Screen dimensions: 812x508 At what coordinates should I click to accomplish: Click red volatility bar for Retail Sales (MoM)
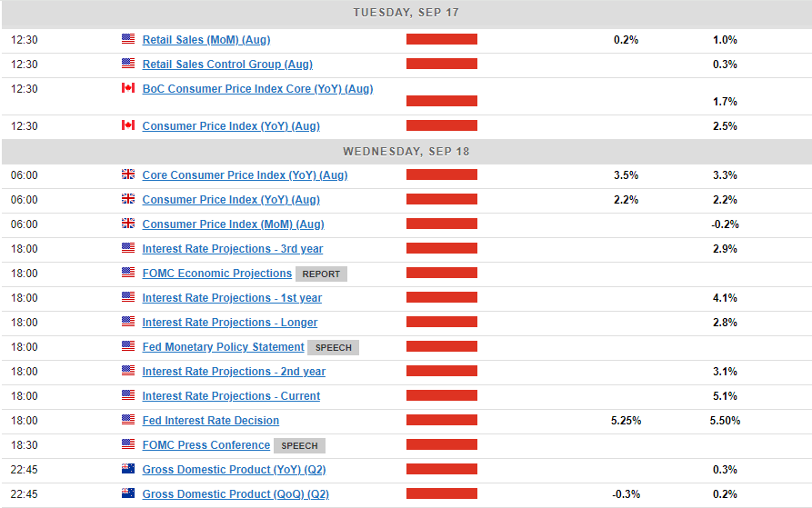(442, 39)
